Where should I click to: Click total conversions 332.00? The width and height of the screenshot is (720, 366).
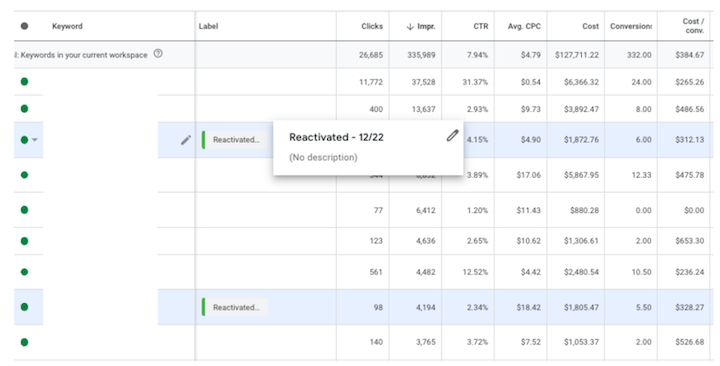tap(639, 55)
